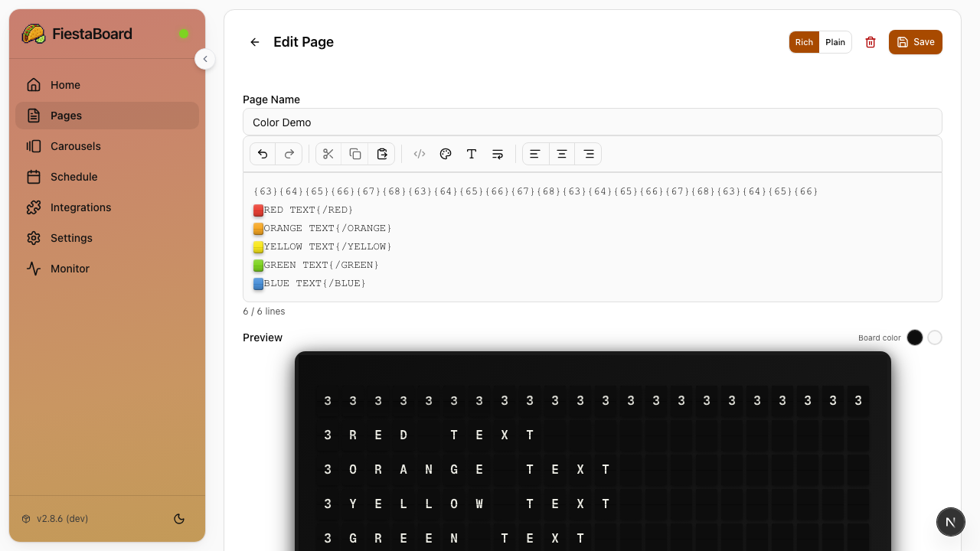This screenshot has height=551, width=980.
Task: Open the N user avatar menu
Action: pos(951,521)
